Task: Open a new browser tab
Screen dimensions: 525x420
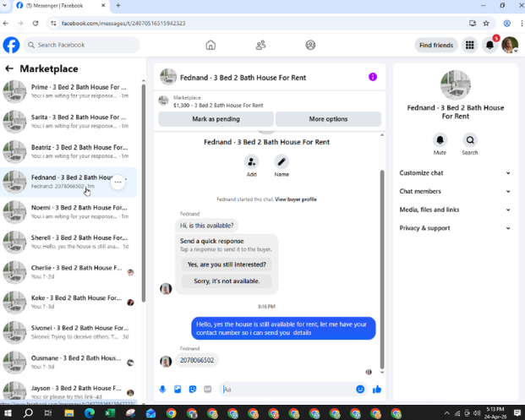Action: pyautogui.click(x=118, y=5)
